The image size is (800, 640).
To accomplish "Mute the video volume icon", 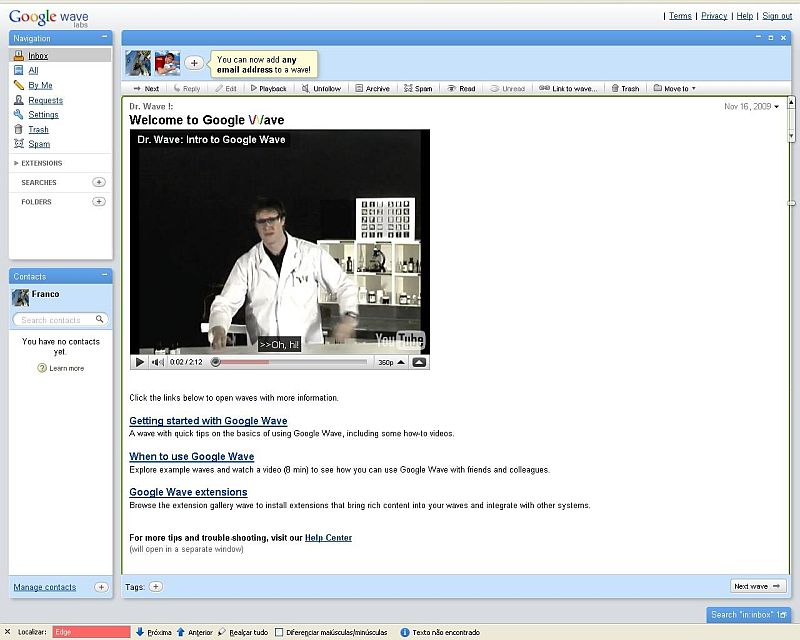I will (x=158, y=362).
